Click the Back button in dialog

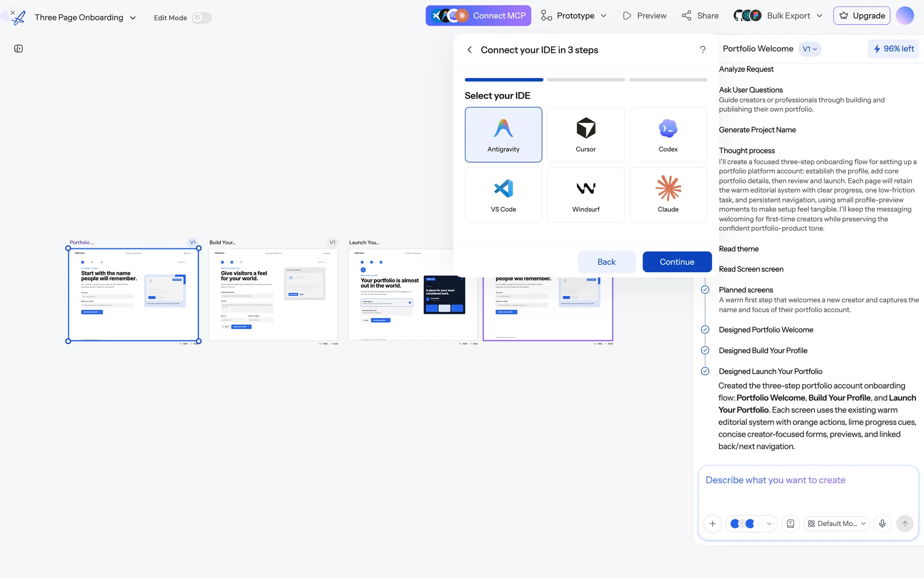click(x=606, y=262)
